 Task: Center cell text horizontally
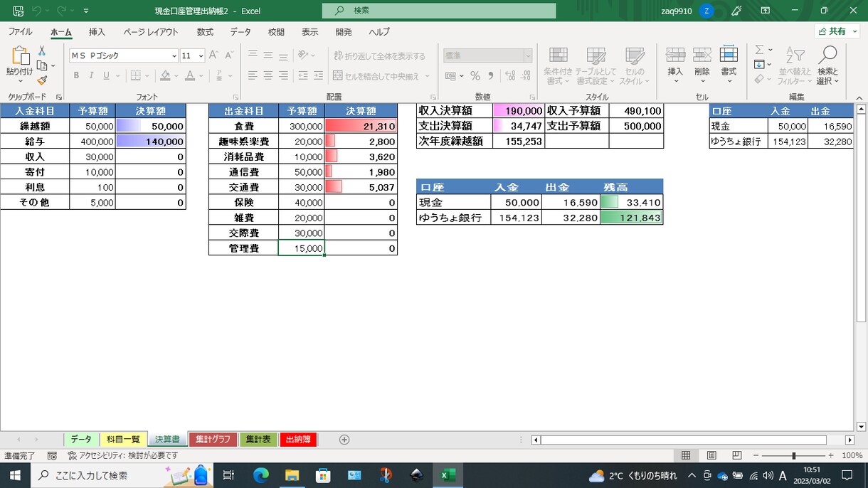tap(268, 75)
